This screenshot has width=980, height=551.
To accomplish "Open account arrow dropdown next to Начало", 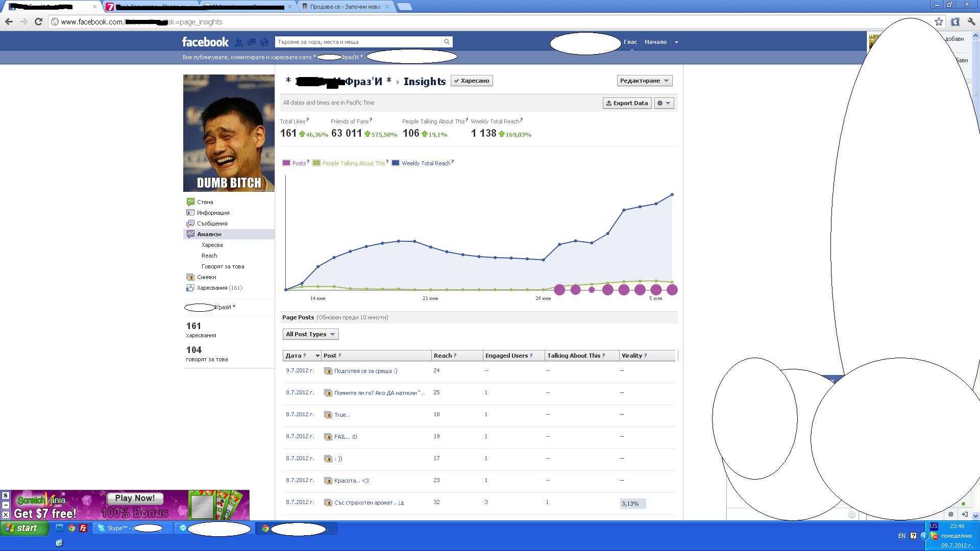I will (676, 42).
